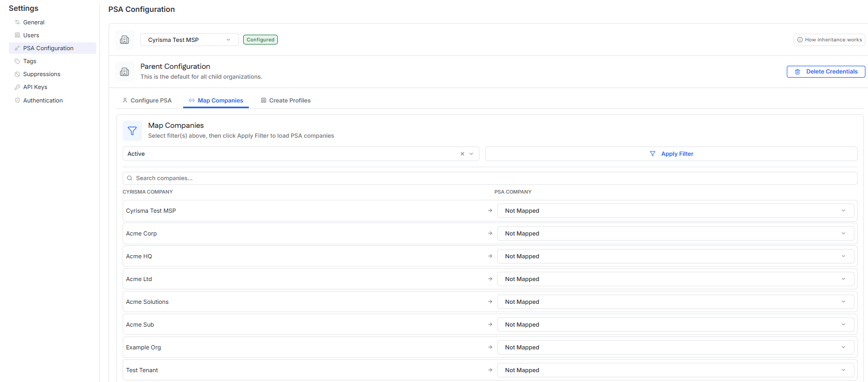Click the Acme Sub company name
The width and height of the screenshot is (868, 382).
pyautogui.click(x=140, y=325)
